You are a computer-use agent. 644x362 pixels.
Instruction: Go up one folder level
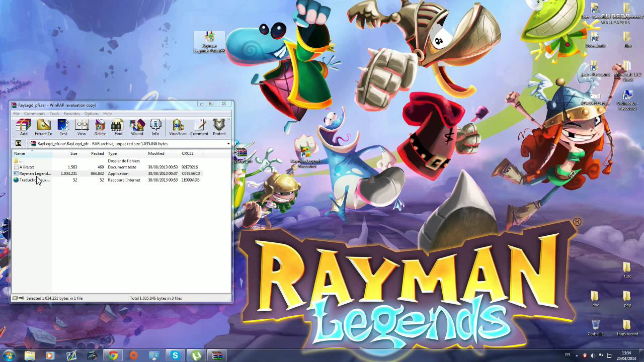coord(18,144)
